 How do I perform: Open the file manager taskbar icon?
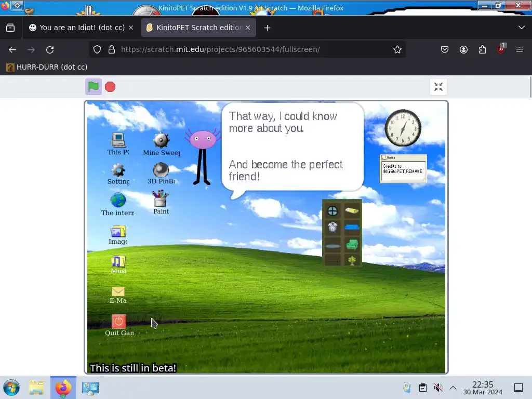pos(36,388)
